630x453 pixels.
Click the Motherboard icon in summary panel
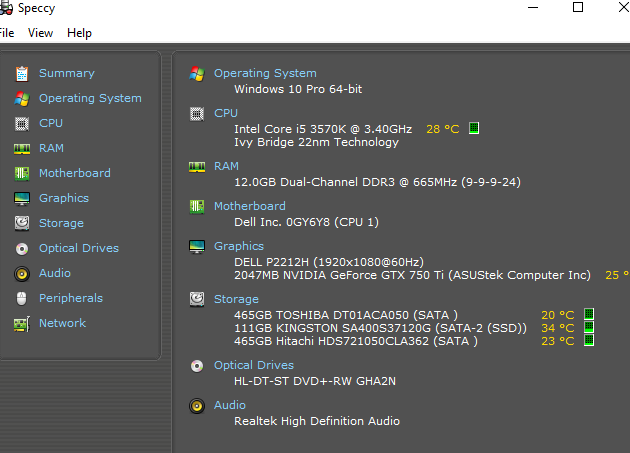197,207
